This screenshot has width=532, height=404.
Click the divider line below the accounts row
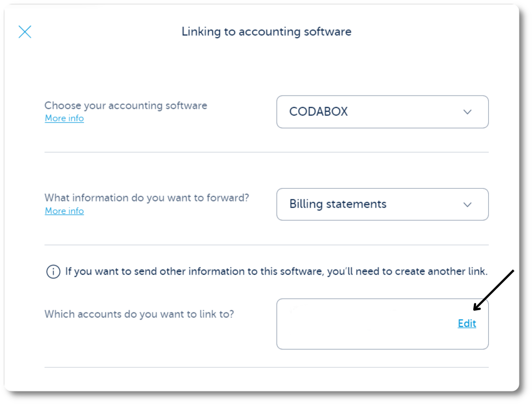pos(267,367)
